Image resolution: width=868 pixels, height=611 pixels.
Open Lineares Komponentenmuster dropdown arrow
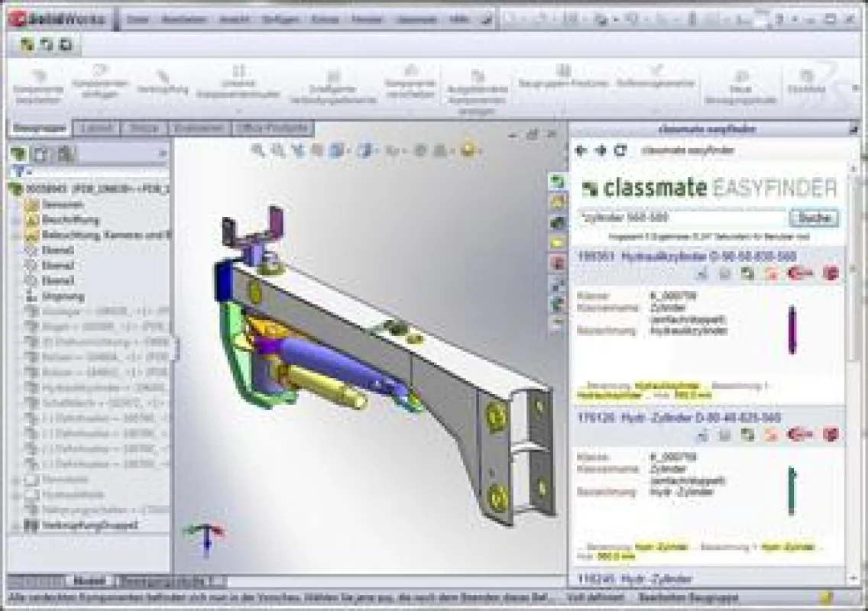[238, 110]
